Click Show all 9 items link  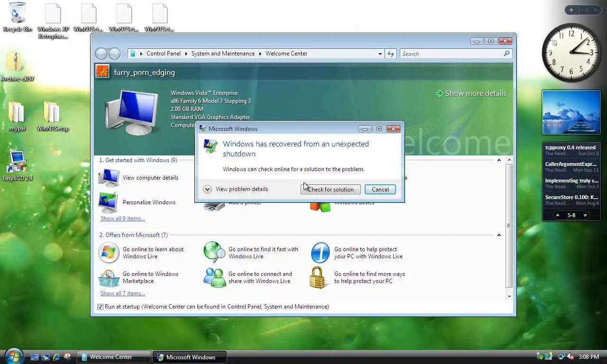tap(123, 218)
